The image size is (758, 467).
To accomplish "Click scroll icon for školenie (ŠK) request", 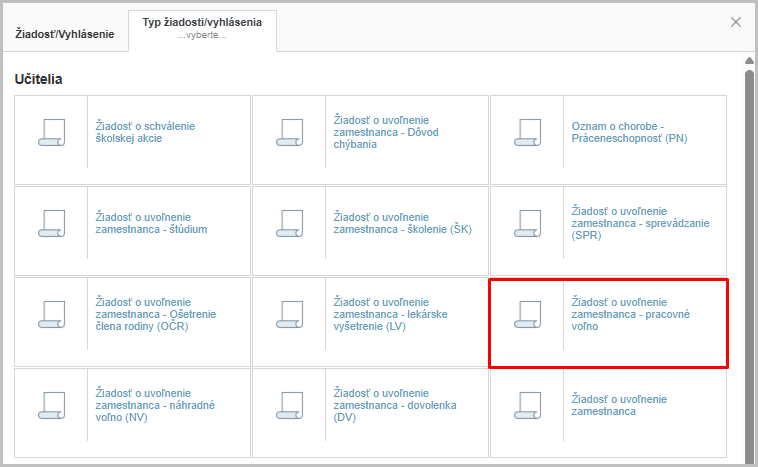I will [289, 223].
